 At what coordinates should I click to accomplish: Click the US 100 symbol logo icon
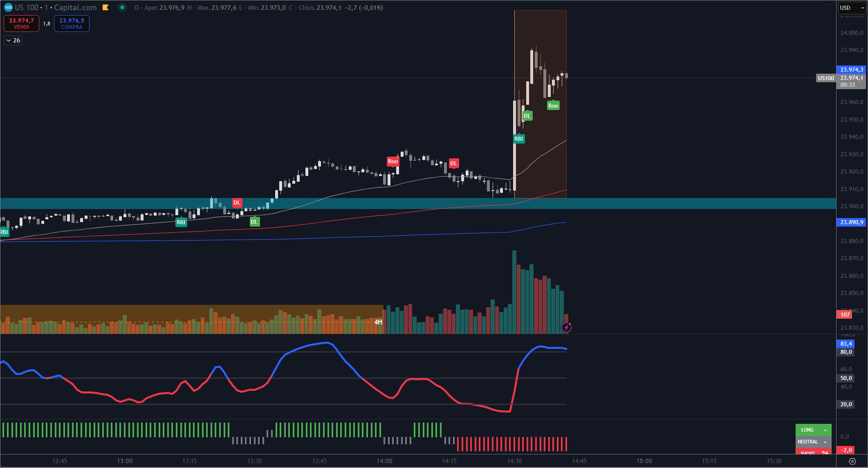pos(8,7)
